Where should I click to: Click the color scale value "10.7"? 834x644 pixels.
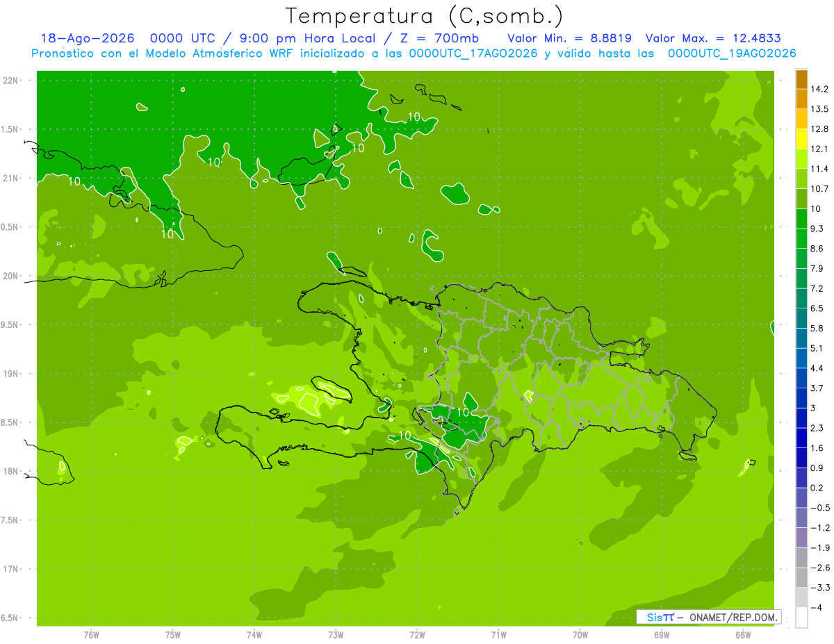820,189
